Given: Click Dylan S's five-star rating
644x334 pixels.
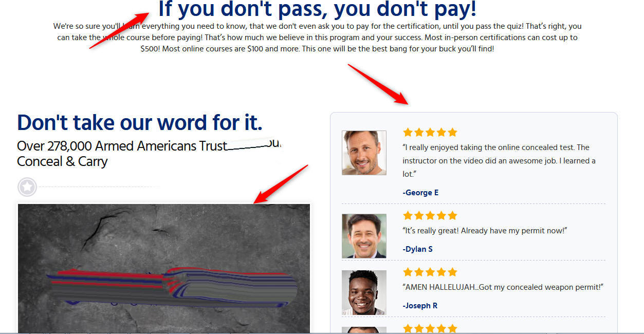Looking at the screenshot, I should [x=430, y=215].
